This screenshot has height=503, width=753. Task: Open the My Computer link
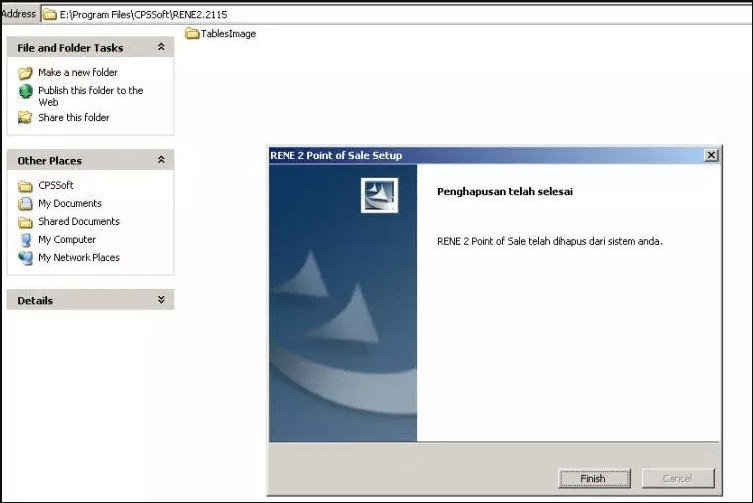coord(67,240)
